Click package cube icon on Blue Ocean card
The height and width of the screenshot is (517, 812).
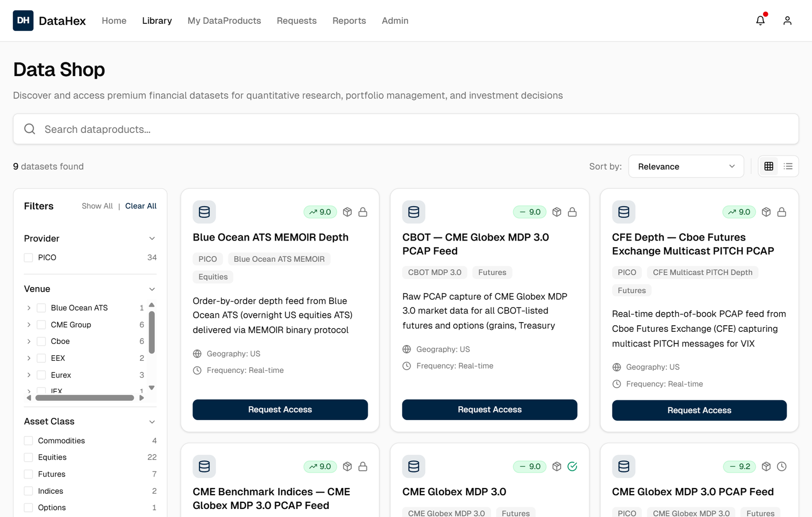pyautogui.click(x=347, y=212)
